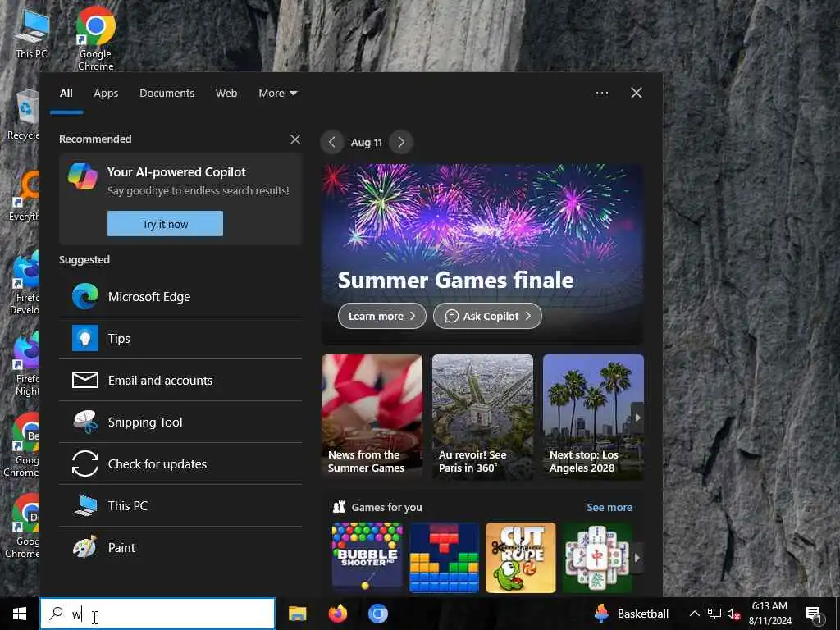Screen dimensions: 840x630
Task: Advance the news cards carousel arrow
Action: [637, 418]
